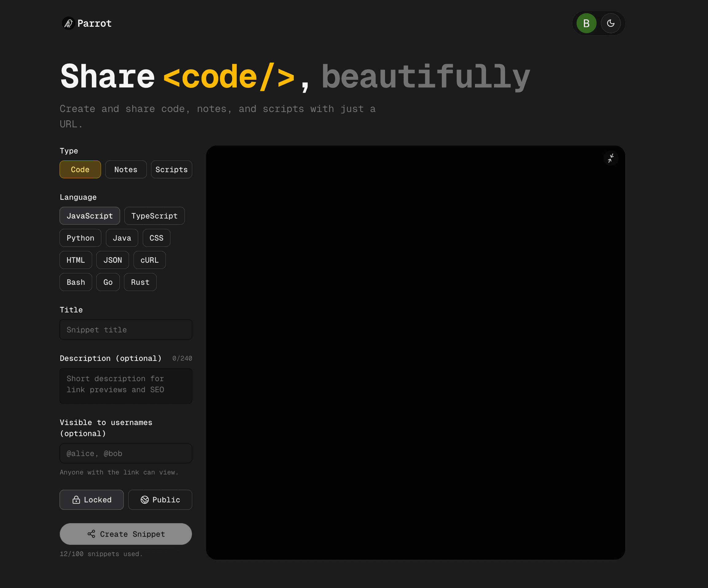Click into the Description text area

pos(126,386)
